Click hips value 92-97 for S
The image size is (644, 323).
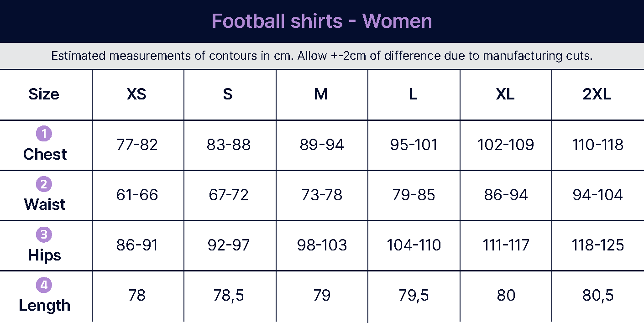pos(229,245)
